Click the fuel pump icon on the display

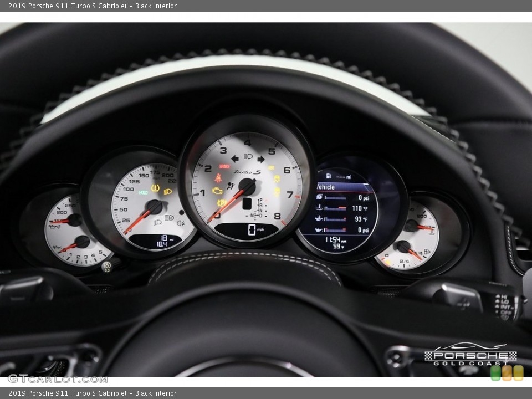[x=329, y=176]
